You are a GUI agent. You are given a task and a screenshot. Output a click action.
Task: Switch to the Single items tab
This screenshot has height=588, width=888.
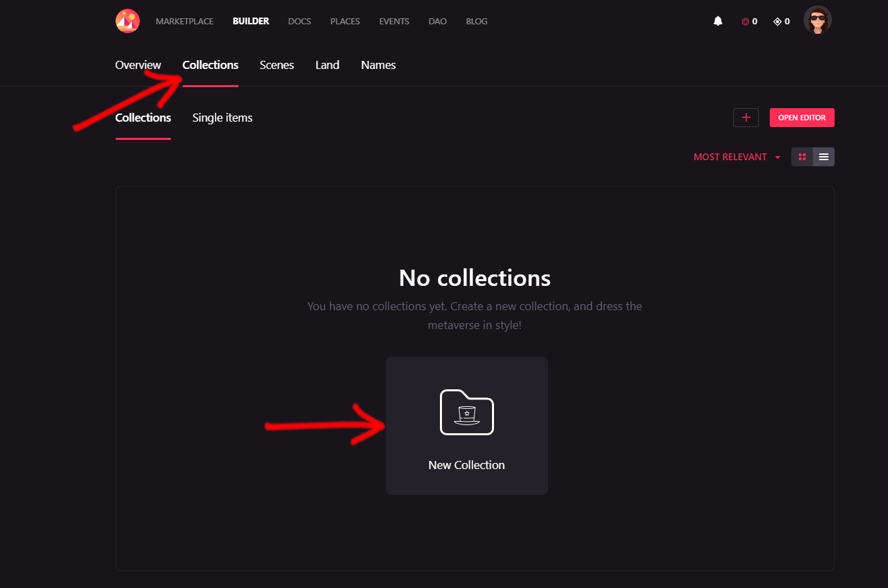click(x=222, y=118)
